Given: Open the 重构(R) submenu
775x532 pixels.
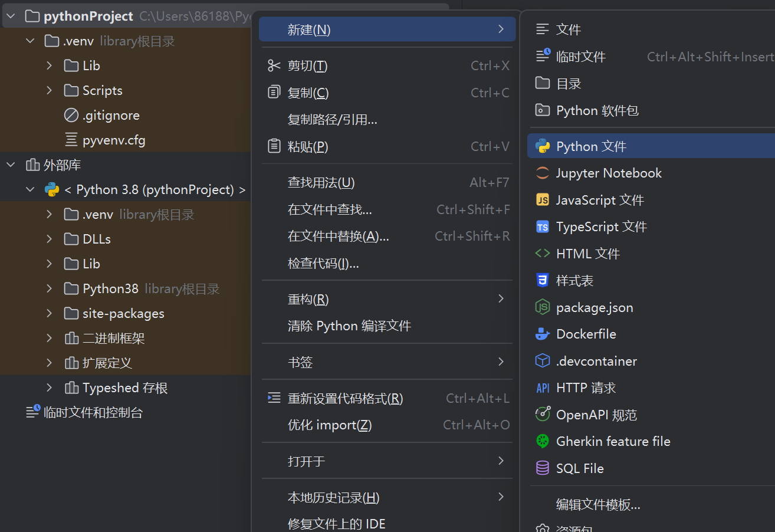Looking at the screenshot, I should point(387,299).
